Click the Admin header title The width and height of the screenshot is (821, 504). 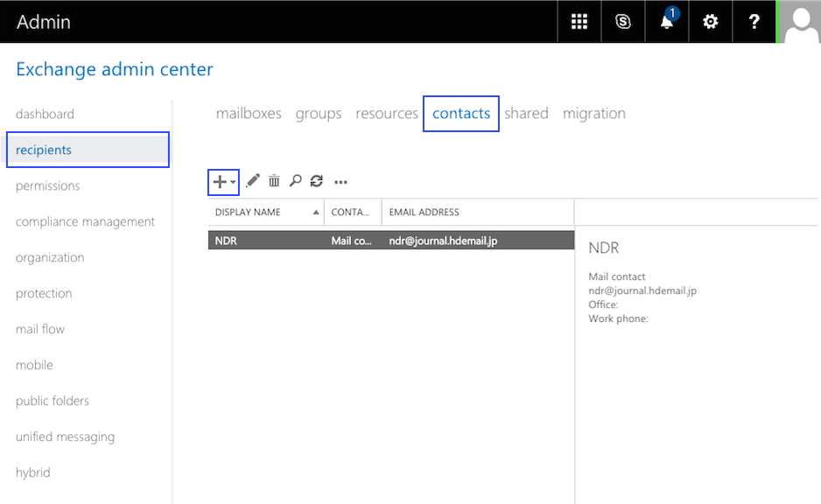(44, 22)
